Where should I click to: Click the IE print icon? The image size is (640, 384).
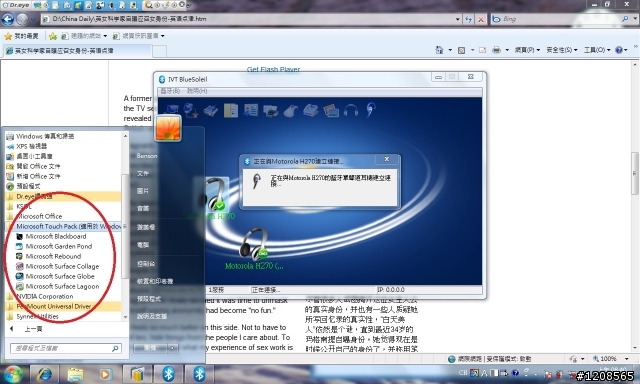[496, 50]
